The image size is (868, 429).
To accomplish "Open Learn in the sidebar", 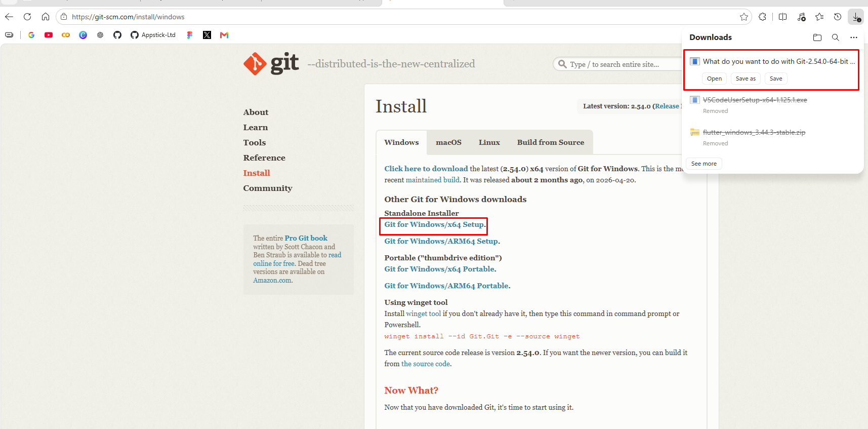I will (x=256, y=128).
